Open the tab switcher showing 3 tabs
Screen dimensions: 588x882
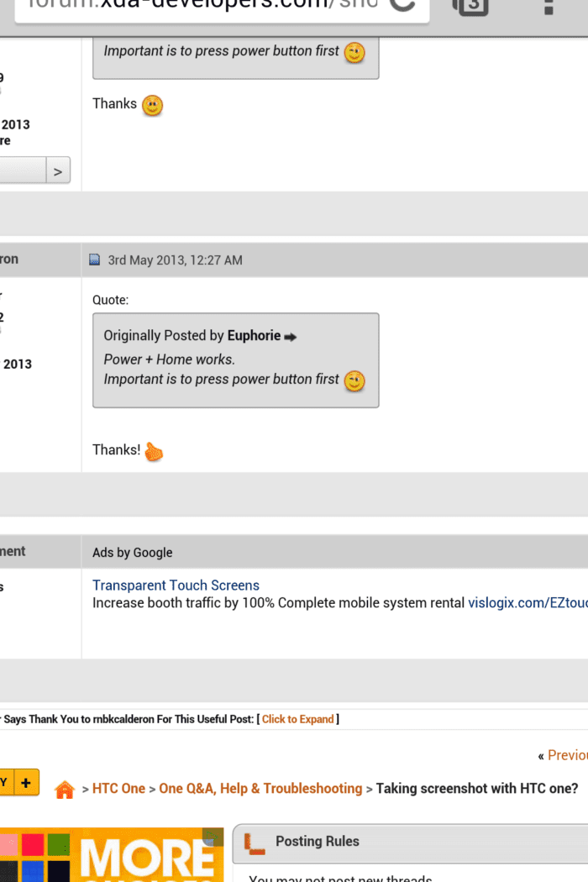pyautogui.click(x=470, y=7)
